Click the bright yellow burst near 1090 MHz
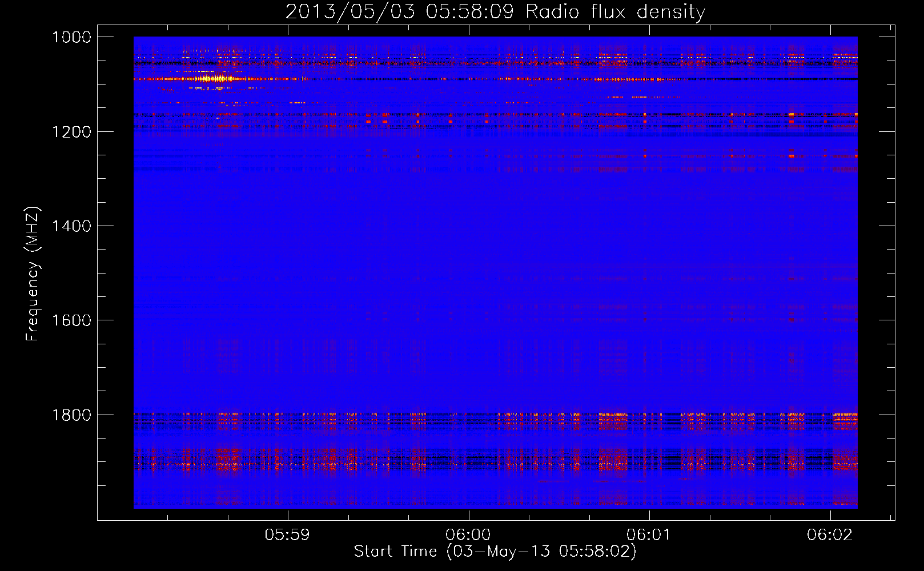The height and width of the screenshot is (571, 924). tap(214, 79)
